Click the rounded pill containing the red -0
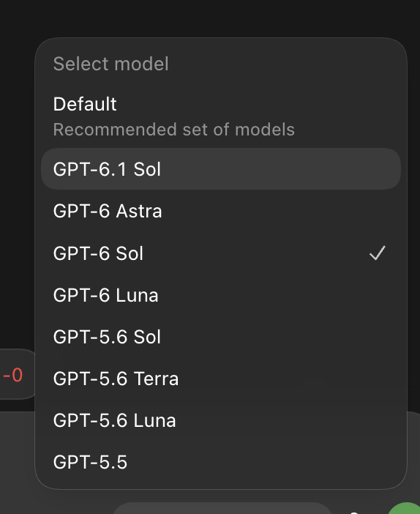 pyautogui.click(x=16, y=374)
